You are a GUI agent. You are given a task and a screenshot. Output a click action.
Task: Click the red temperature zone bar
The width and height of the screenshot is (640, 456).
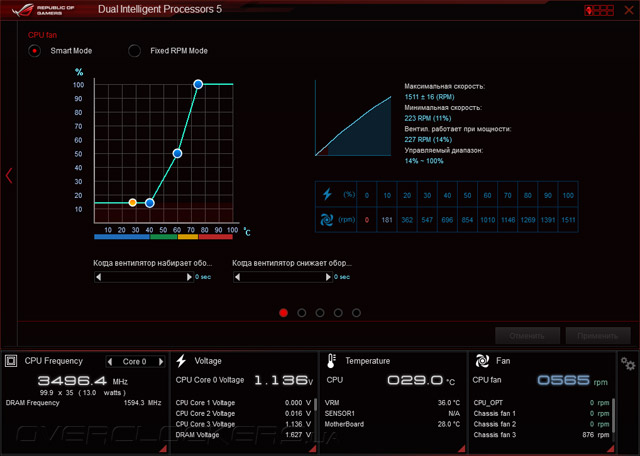[x=216, y=237]
